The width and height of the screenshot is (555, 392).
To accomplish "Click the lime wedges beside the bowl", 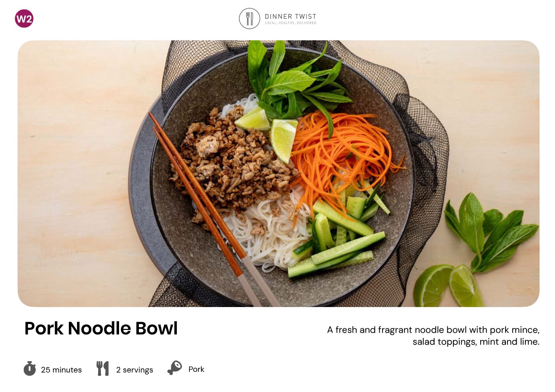I will (448, 286).
